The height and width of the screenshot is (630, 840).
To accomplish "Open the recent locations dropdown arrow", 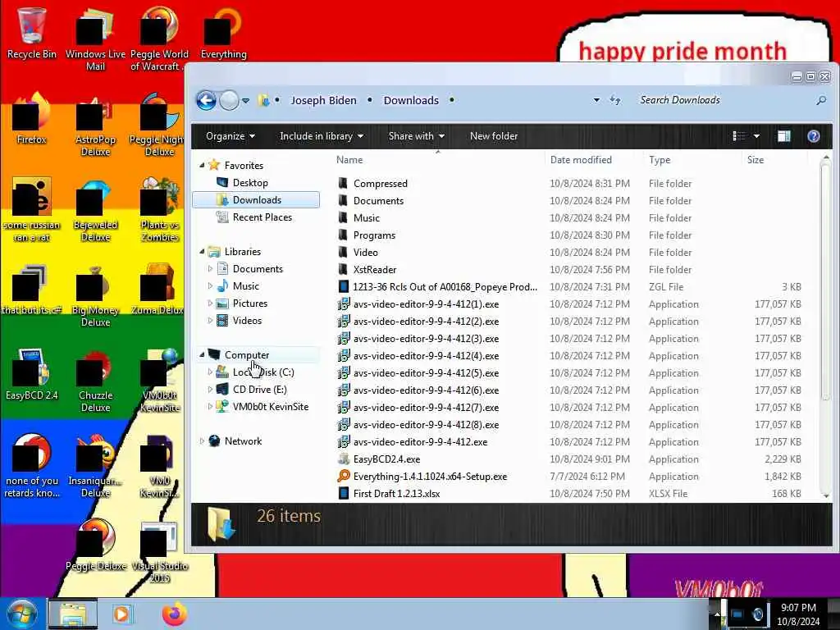I will (x=245, y=101).
